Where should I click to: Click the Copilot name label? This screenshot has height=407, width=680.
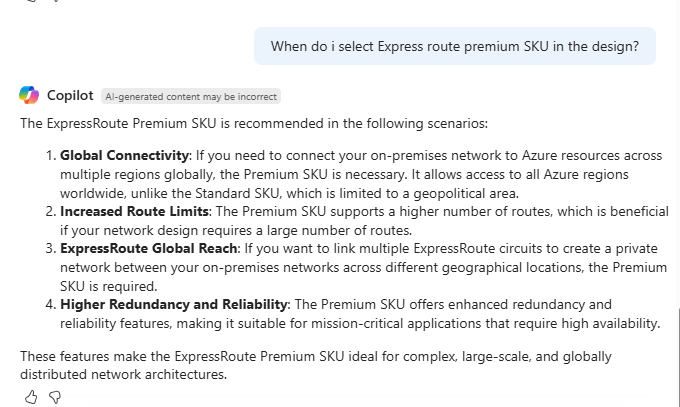click(x=70, y=95)
